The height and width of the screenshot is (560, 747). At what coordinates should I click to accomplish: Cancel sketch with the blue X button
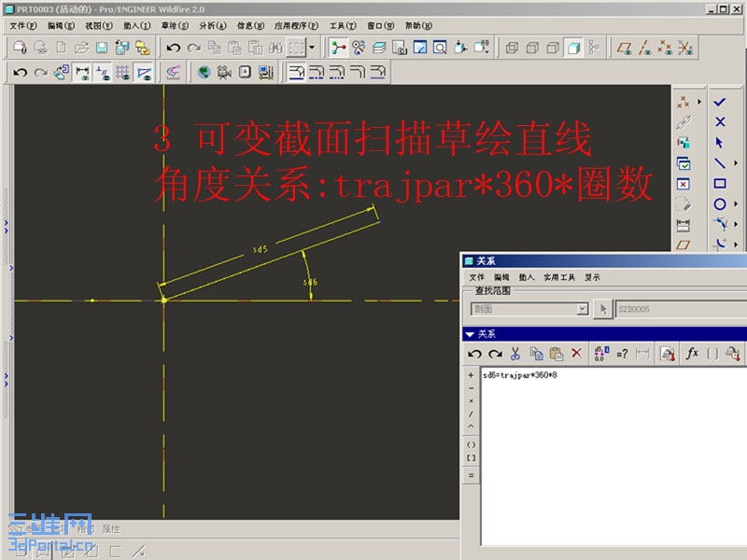pyautogui.click(x=720, y=122)
